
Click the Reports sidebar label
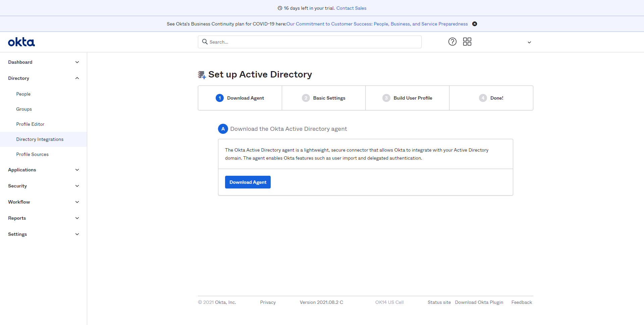pos(17,218)
